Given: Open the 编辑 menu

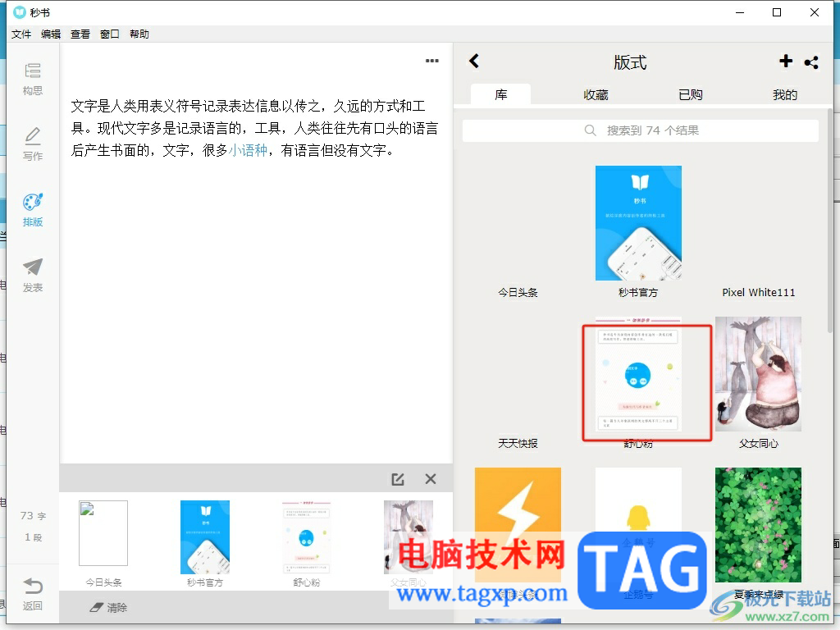Looking at the screenshot, I should (x=51, y=34).
